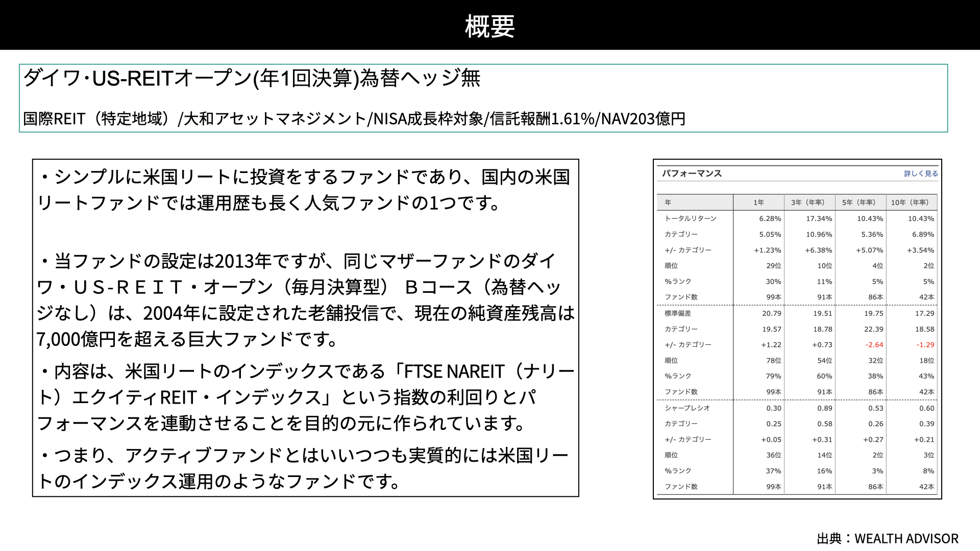Click the 20.79 standard deviation value
The width and height of the screenshot is (980, 551).
coord(772,313)
